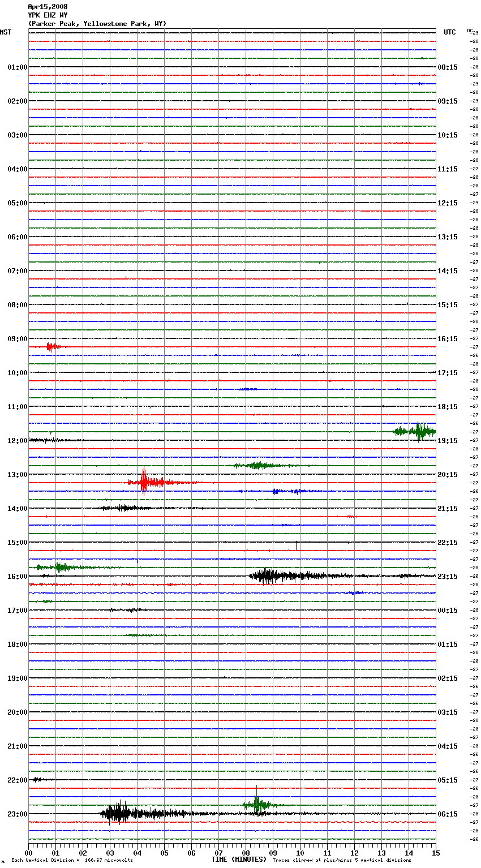Click the 00:15 UTC time label

pyautogui.click(x=448, y=611)
